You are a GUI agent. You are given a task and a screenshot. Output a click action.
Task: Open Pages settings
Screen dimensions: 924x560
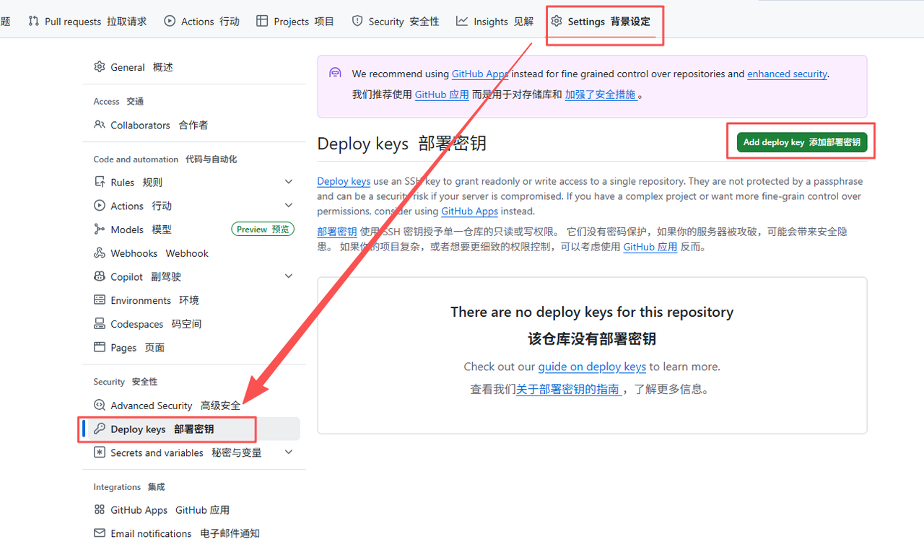tap(191, 347)
